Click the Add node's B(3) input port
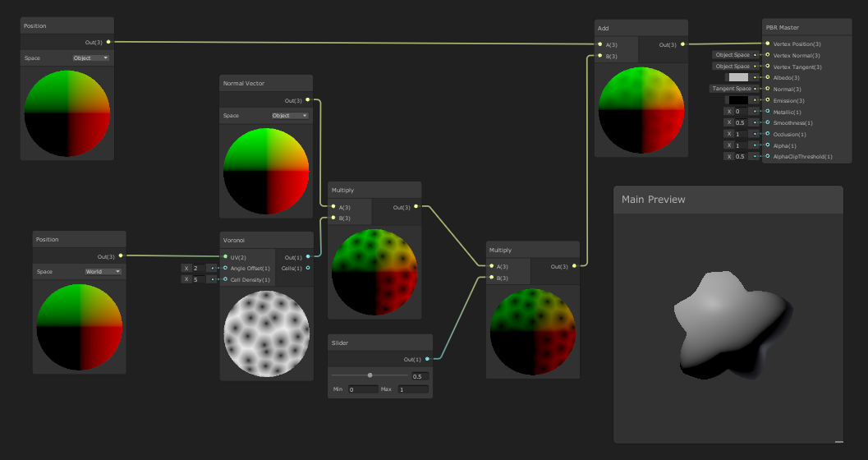Viewport: 868px width, 460px height. (600, 56)
